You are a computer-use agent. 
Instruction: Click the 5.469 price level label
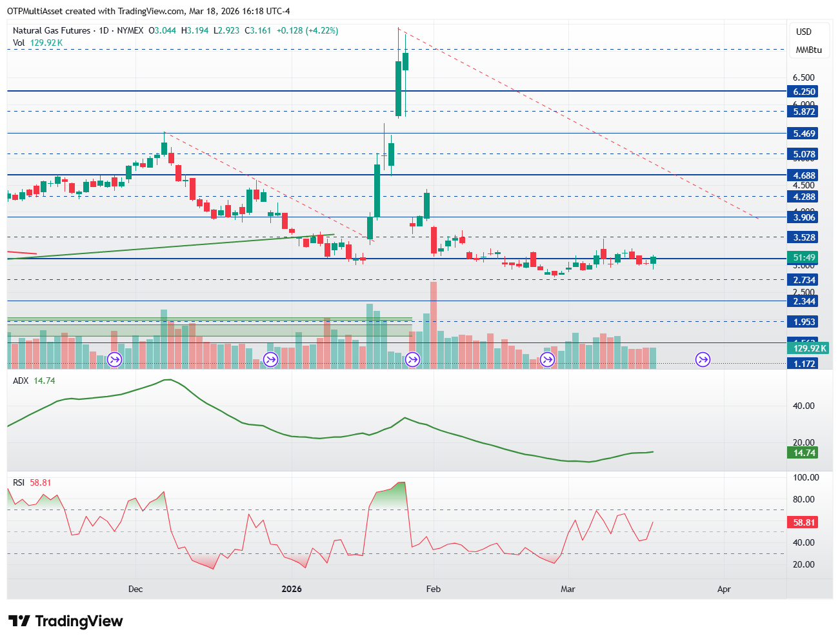point(804,134)
